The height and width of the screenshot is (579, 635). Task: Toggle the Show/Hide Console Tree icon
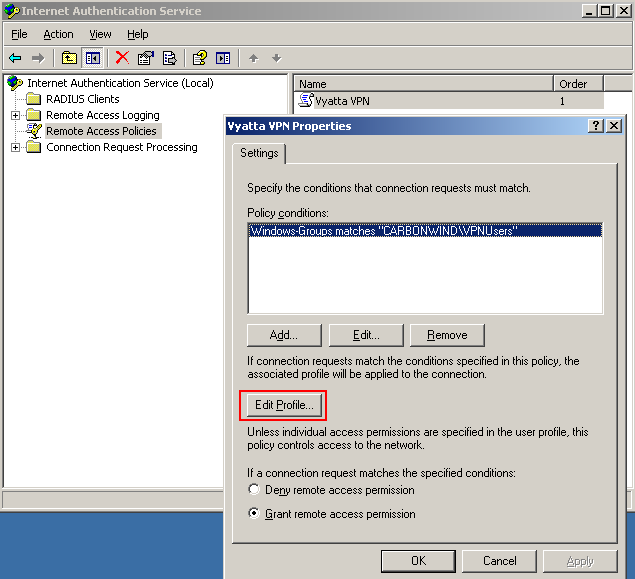point(93,58)
